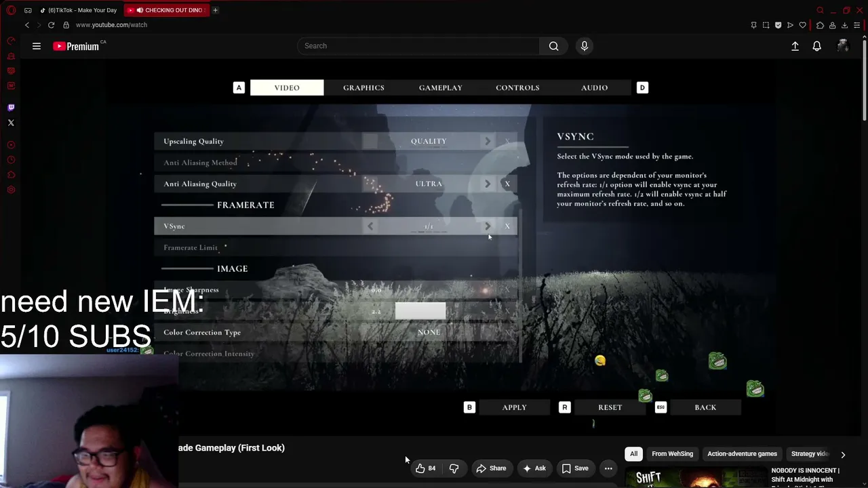Image resolution: width=868 pixels, height=488 pixels.
Task: Share the video
Action: tap(491, 468)
